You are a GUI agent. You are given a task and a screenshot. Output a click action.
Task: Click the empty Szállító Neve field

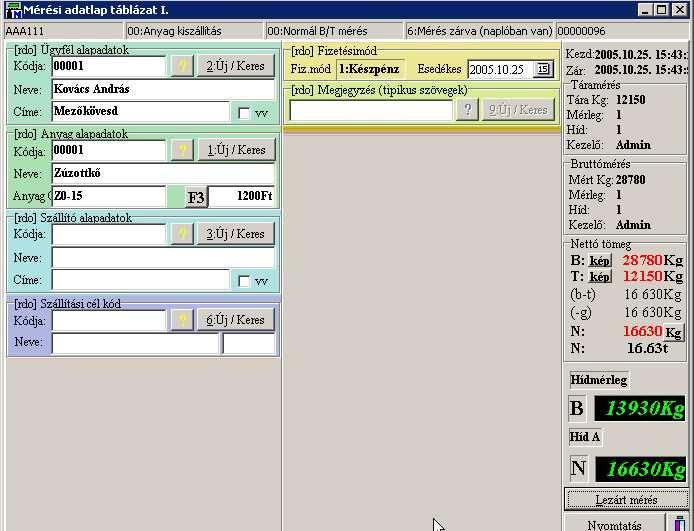click(163, 257)
